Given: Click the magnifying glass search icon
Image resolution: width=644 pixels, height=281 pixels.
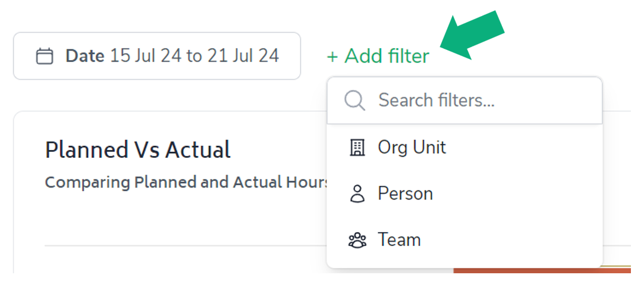Looking at the screenshot, I should 355,100.
